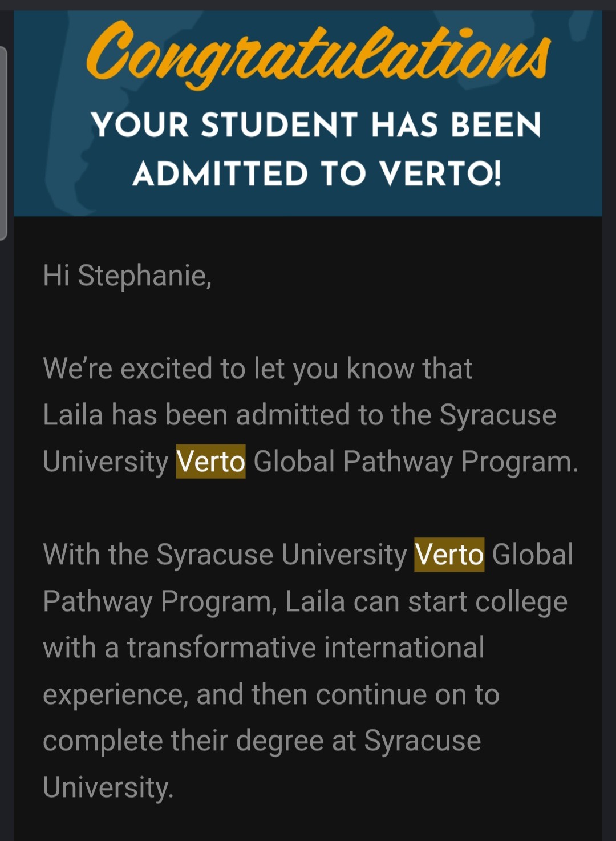Click "Global Pathway Program." ending first paragraph

[x=416, y=462]
